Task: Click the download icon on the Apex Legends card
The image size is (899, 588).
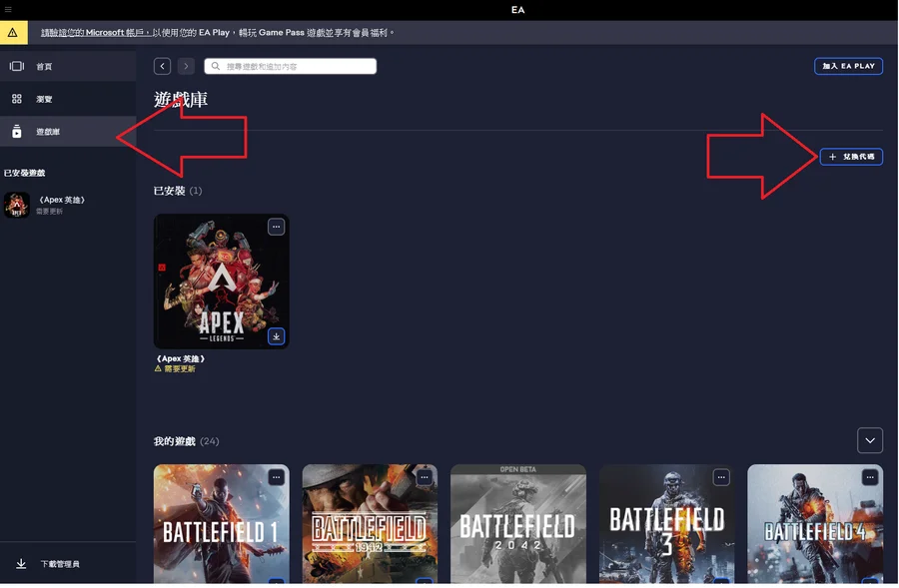Action: click(x=277, y=336)
